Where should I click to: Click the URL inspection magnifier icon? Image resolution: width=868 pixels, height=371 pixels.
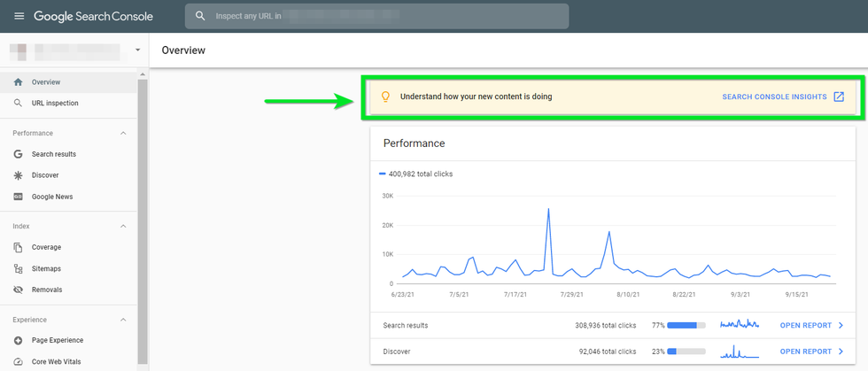18,104
